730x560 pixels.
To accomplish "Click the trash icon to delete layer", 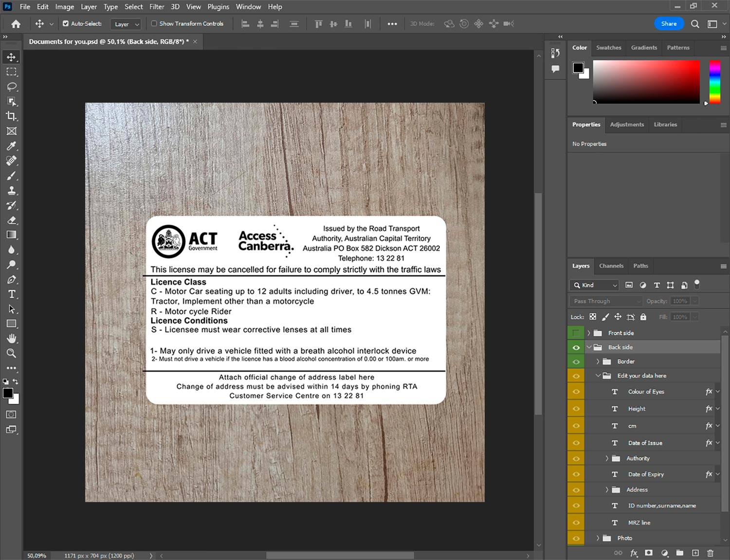I will pyautogui.click(x=710, y=553).
